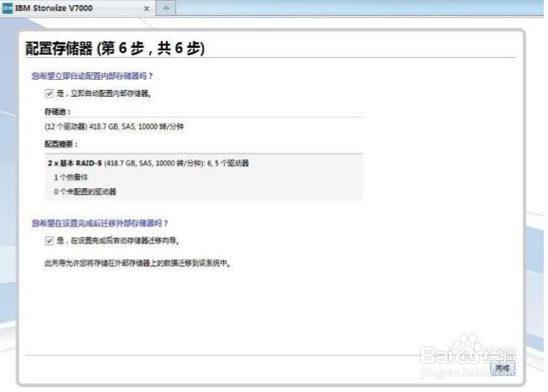
Task: Click the 配置摘要 label
Action: 61,144
